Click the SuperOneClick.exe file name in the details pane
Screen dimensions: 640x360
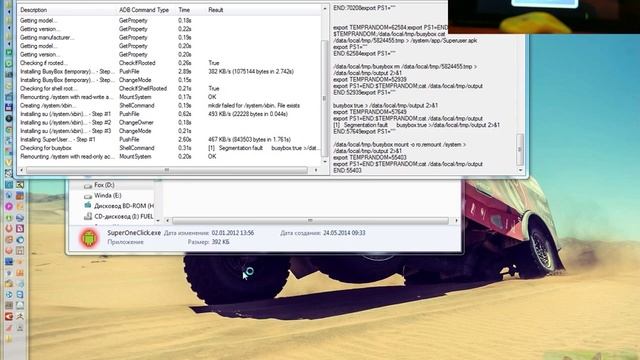(x=134, y=233)
